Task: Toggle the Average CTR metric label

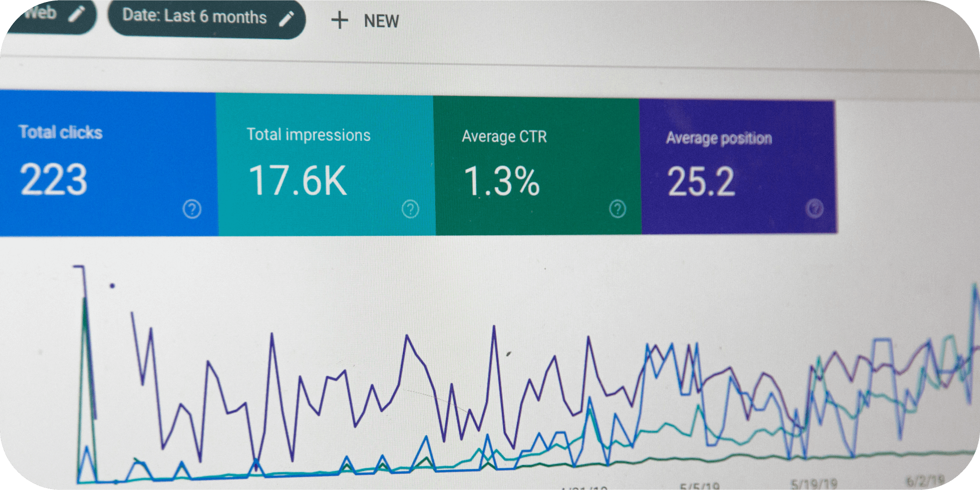Action: [504, 137]
